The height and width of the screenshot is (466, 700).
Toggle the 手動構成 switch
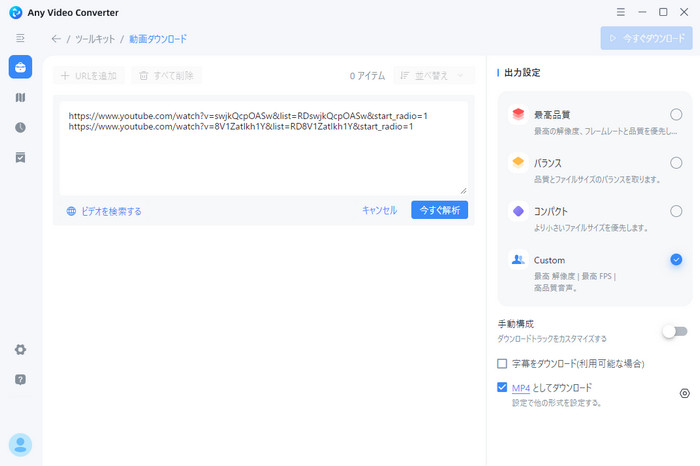click(675, 331)
